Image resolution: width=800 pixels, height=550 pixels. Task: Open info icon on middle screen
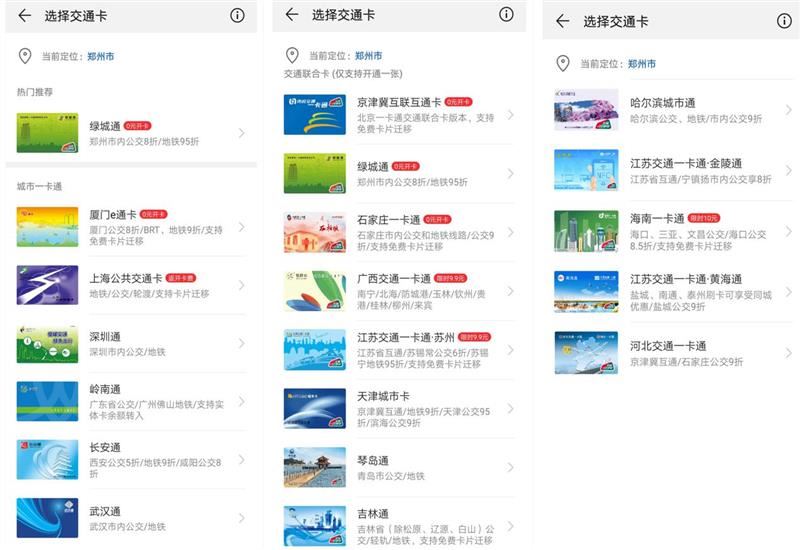506,14
